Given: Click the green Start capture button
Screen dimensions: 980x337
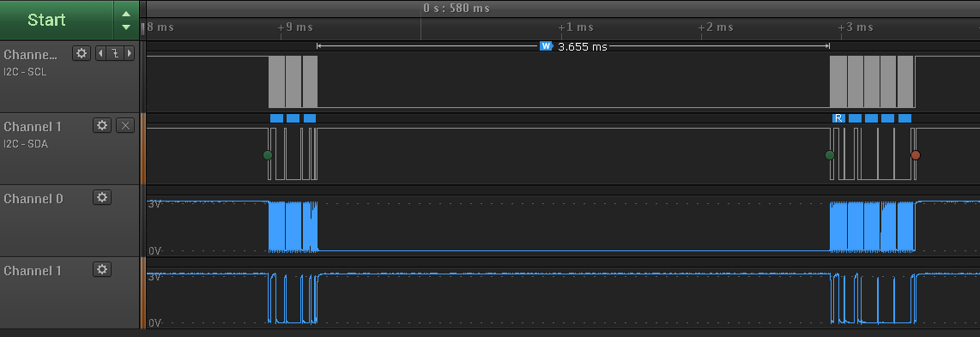Looking at the screenshot, I should [x=57, y=20].
